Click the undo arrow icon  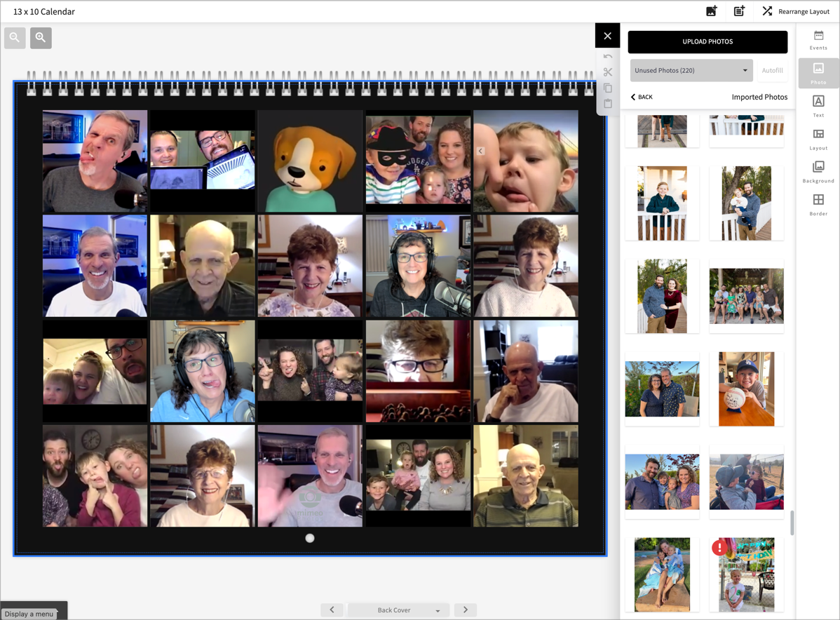[608, 57]
